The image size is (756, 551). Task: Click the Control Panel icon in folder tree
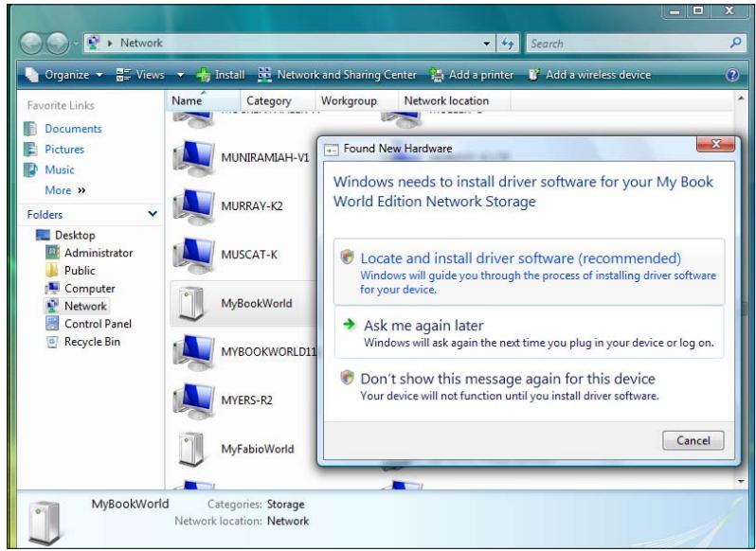(52, 324)
